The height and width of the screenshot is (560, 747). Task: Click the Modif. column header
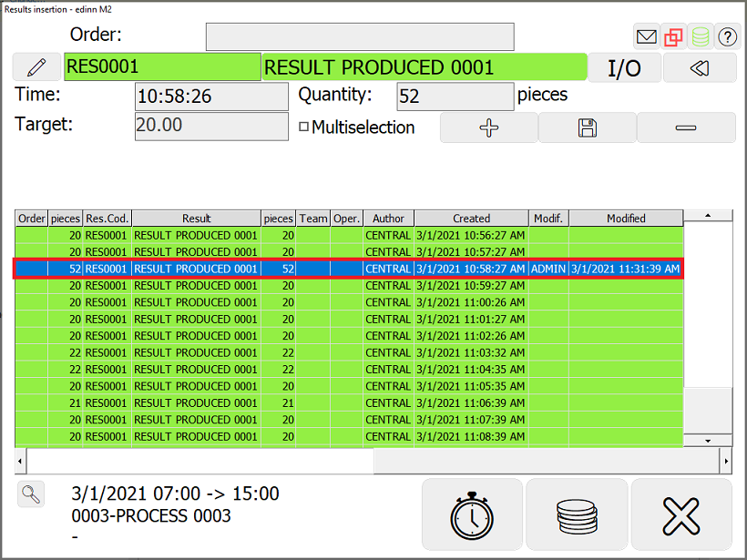[x=548, y=219]
